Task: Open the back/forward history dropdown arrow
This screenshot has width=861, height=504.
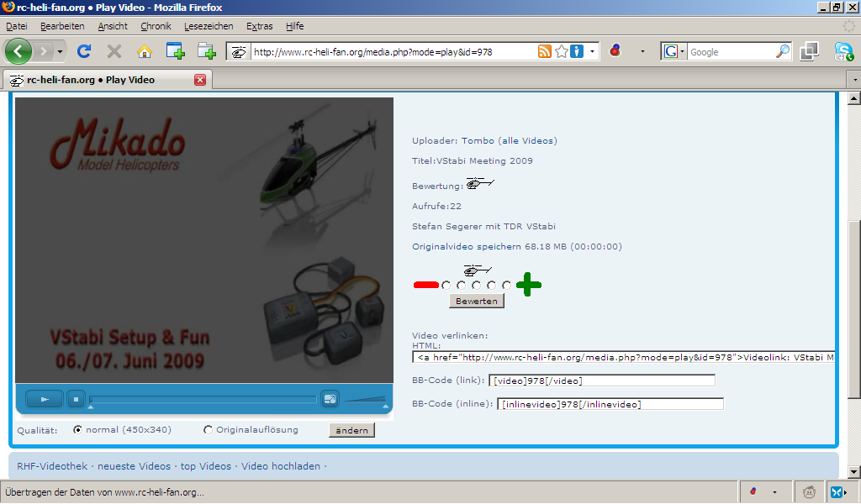Action: (60, 52)
